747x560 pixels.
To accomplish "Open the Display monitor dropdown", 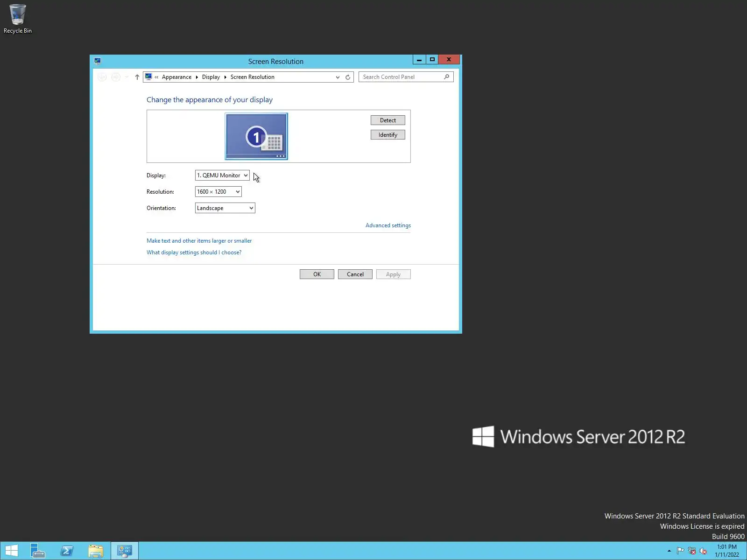I will (222, 175).
